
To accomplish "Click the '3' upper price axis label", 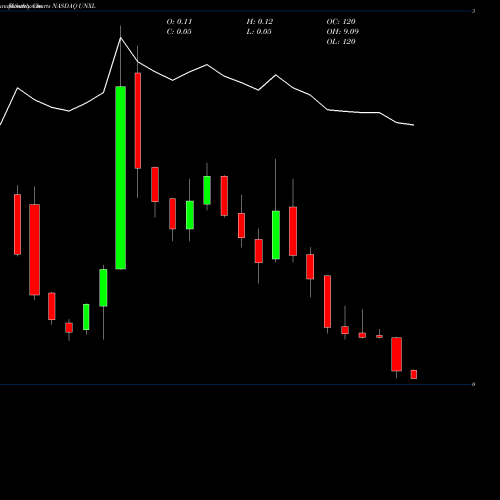I will [473, 11].
